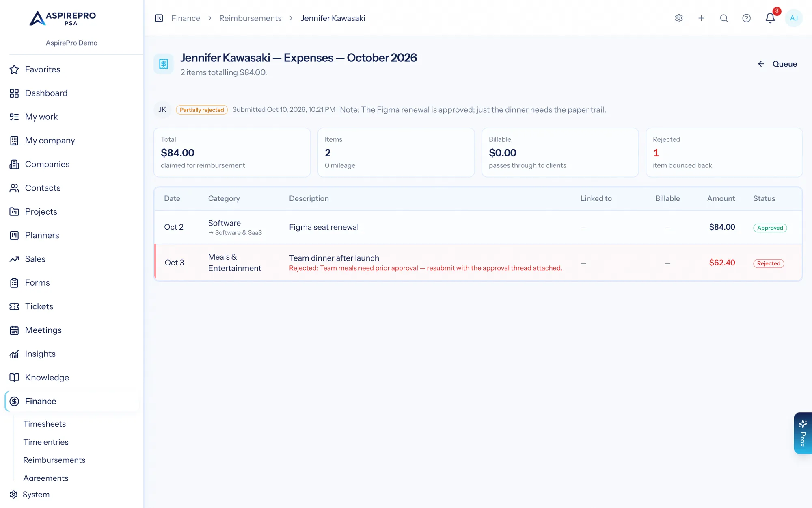Open the search magnifier icon

point(724,18)
